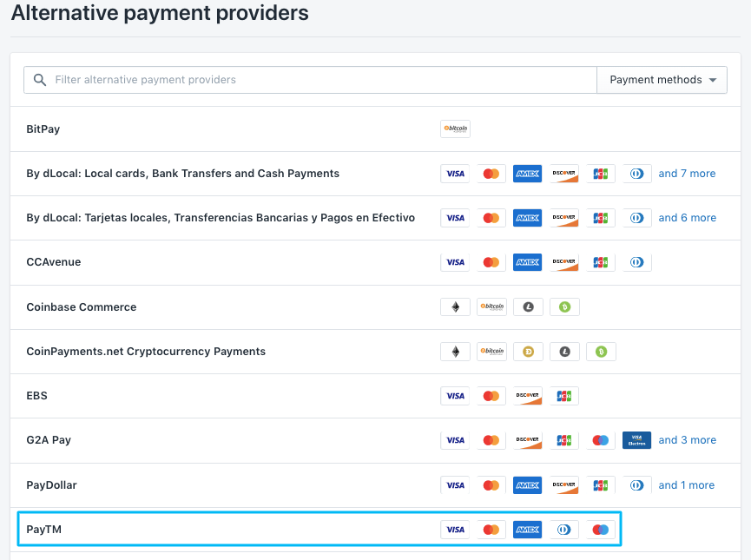The height and width of the screenshot is (560, 751).
Task: Click Amex icon in dLocal Local cards row
Action: click(527, 174)
